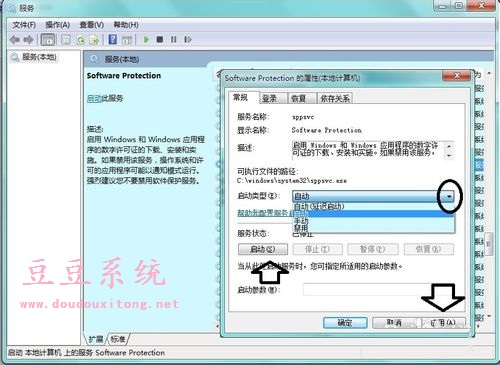The width and height of the screenshot is (500, 365).
Task: Click the 确定 button
Action: click(x=345, y=322)
